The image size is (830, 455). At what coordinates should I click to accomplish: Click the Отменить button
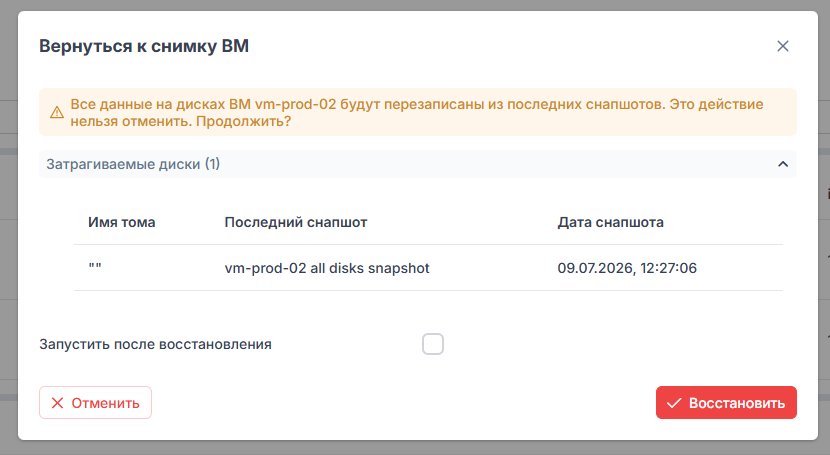pyautogui.click(x=95, y=403)
